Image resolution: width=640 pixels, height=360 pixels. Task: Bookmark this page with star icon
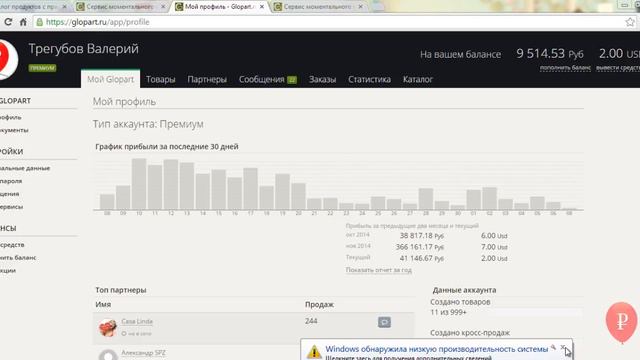(630, 22)
